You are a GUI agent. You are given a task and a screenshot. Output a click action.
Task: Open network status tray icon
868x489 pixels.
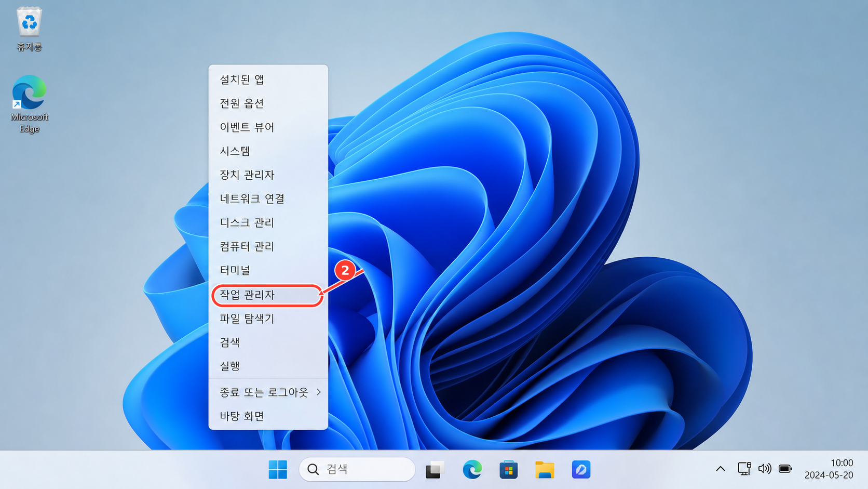pyautogui.click(x=744, y=469)
